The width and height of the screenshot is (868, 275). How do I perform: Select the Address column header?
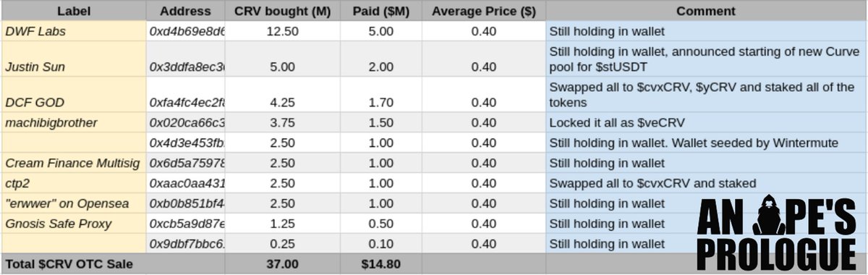(x=186, y=12)
